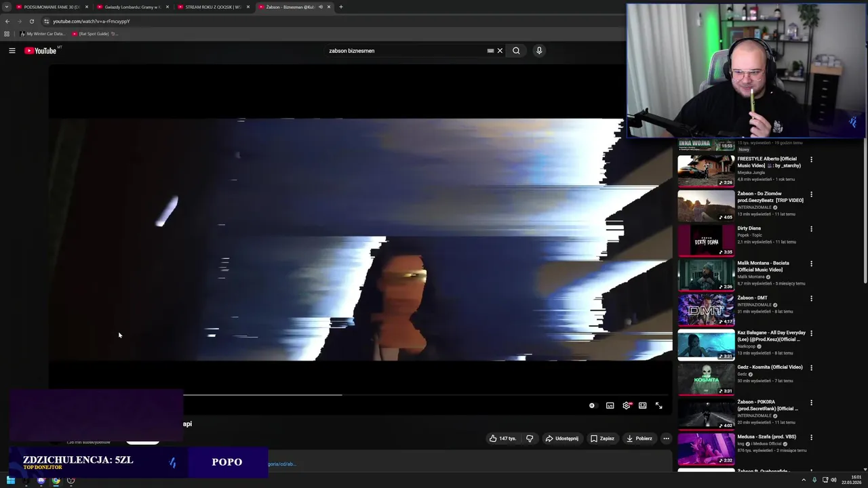Screen dimensions: 868x488
Task: Toggle subtitles in the player
Action: [x=610, y=405]
